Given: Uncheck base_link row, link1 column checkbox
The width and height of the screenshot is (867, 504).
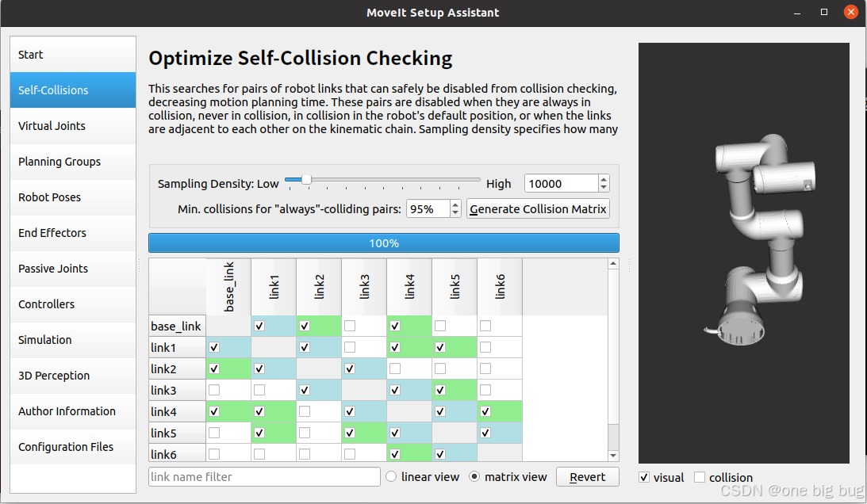Looking at the screenshot, I should point(259,326).
